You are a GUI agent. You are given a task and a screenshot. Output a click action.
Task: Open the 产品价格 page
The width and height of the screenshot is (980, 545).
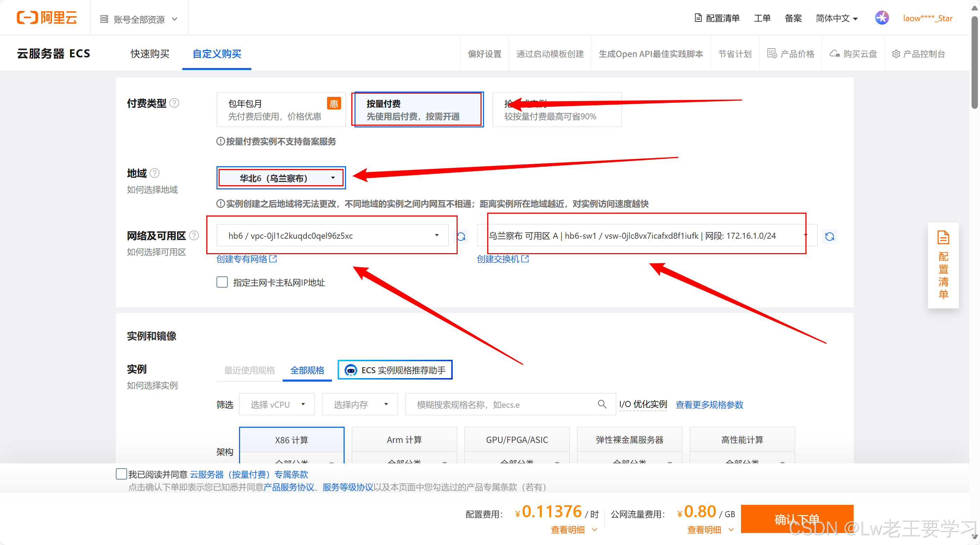click(x=791, y=54)
